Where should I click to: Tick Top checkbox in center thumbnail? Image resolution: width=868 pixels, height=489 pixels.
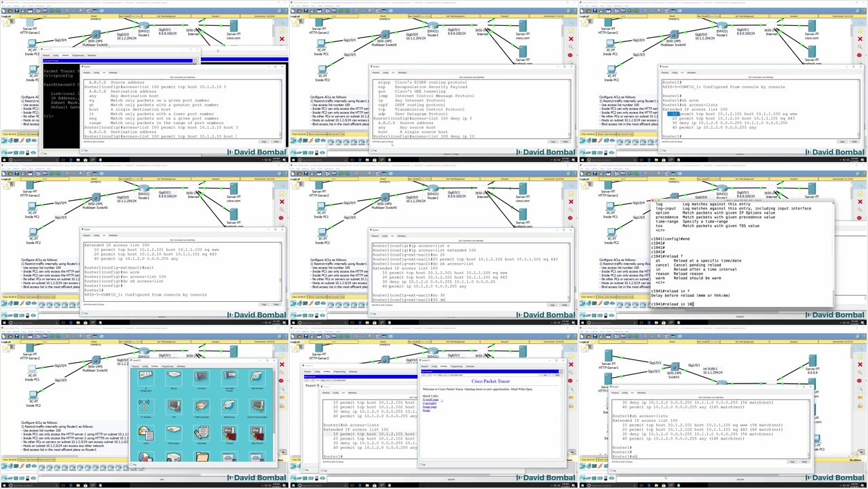click(x=371, y=313)
